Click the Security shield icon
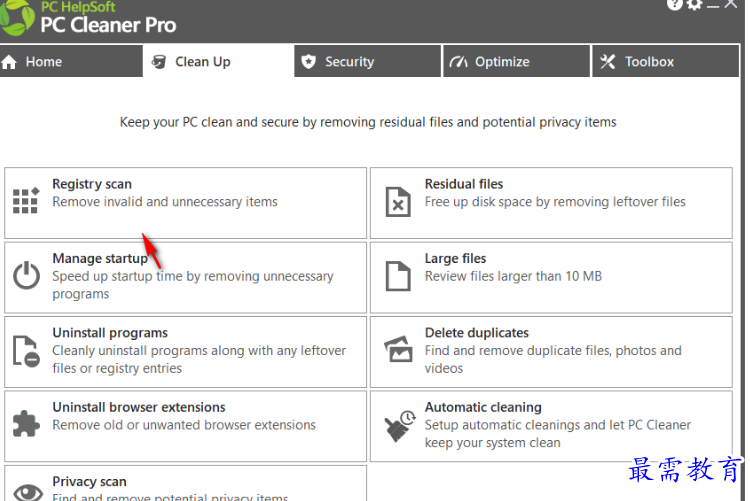Viewport: 750px width, 501px height. pos(309,62)
